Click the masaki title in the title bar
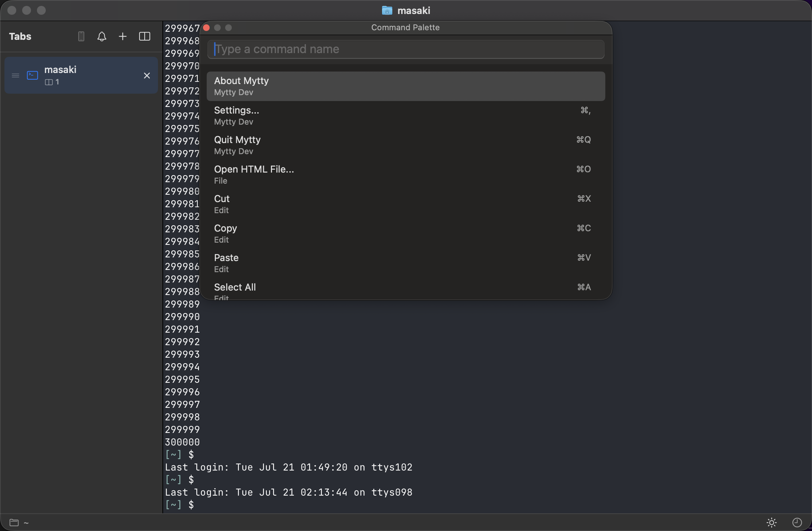Screen dimensions: 812x531 (414, 10)
